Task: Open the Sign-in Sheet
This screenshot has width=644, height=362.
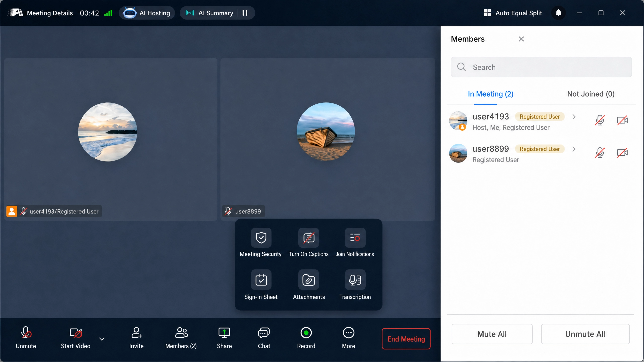Action: click(x=261, y=285)
